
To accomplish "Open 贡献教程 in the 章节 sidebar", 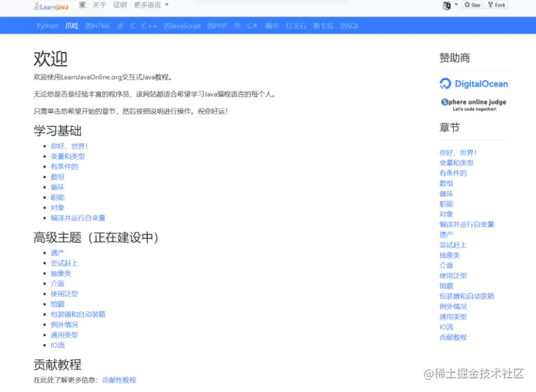I will point(453,337).
